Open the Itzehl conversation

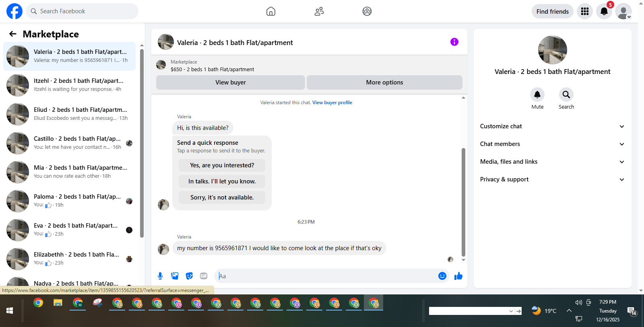69,85
